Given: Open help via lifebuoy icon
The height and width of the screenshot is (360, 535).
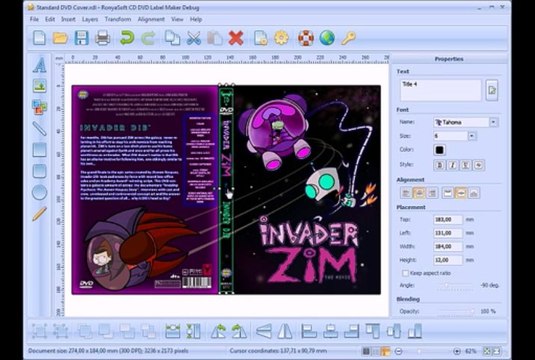Looking at the screenshot, I should coord(306,38).
